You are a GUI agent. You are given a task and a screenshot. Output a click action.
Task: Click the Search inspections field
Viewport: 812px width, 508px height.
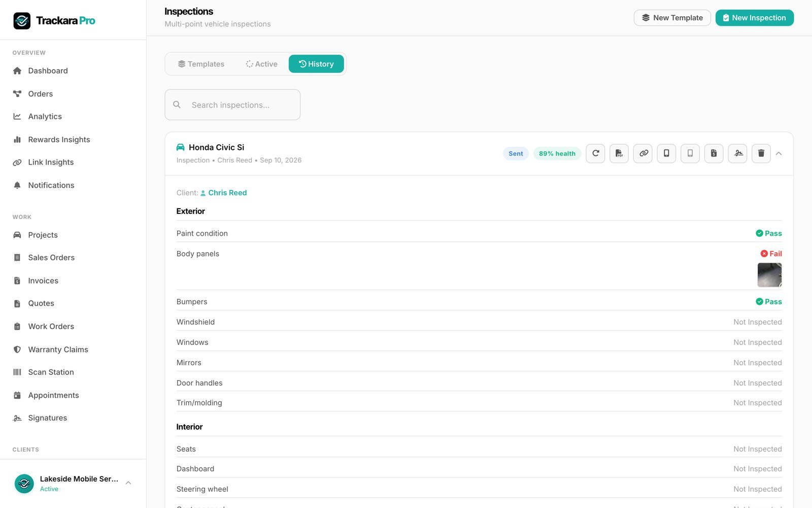pos(232,105)
